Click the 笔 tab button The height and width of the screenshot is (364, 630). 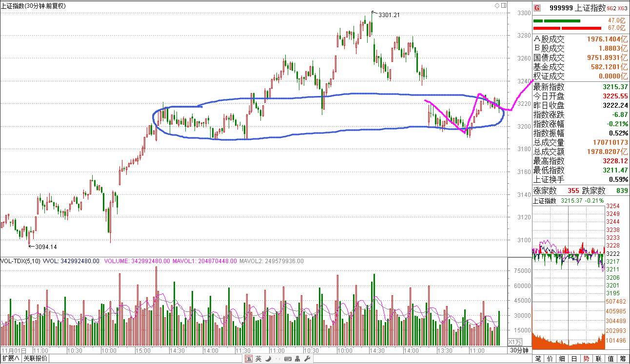tap(538, 359)
